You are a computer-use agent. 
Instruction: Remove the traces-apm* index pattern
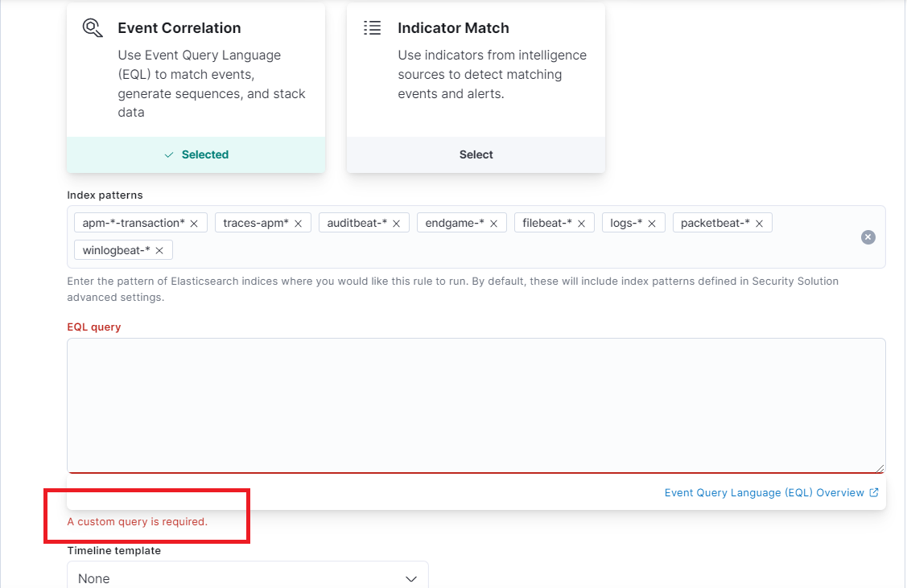(x=297, y=222)
